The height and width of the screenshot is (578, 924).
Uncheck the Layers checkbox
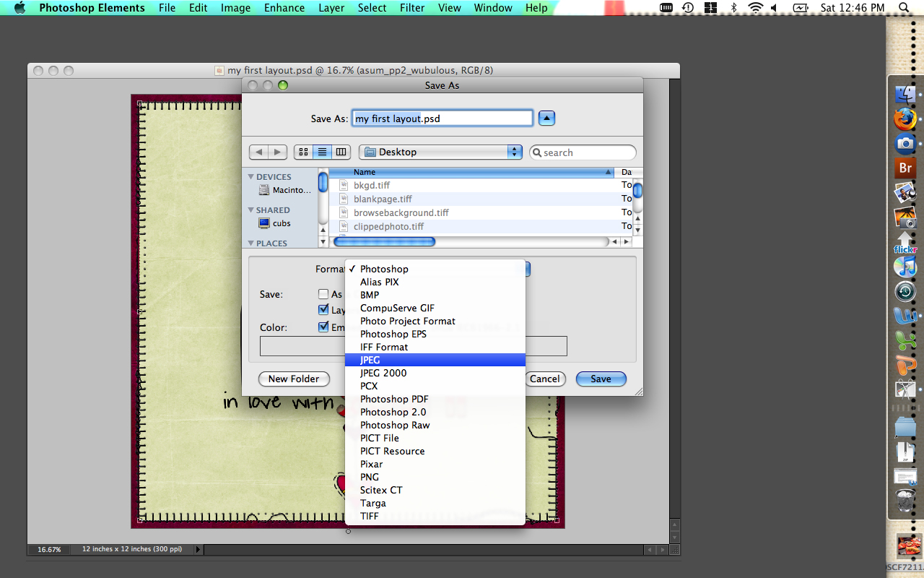323,310
